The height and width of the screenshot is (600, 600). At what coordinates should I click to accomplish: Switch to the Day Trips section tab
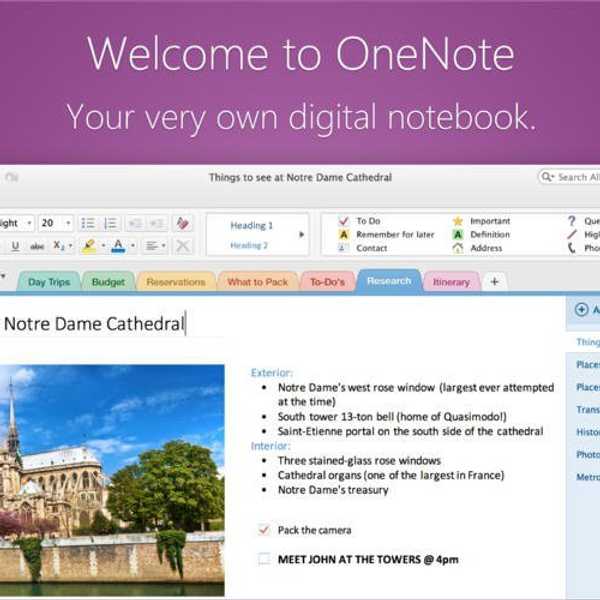[x=49, y=282]
